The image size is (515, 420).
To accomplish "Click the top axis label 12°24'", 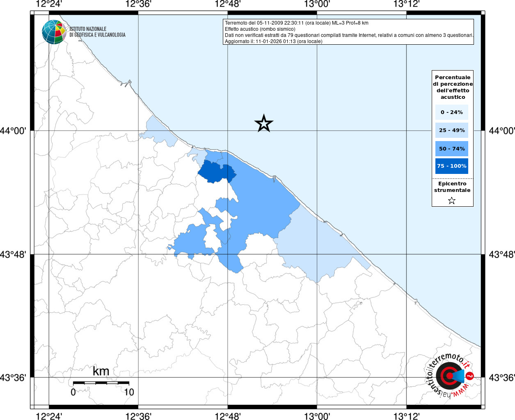I will click(x=49, y=4).
